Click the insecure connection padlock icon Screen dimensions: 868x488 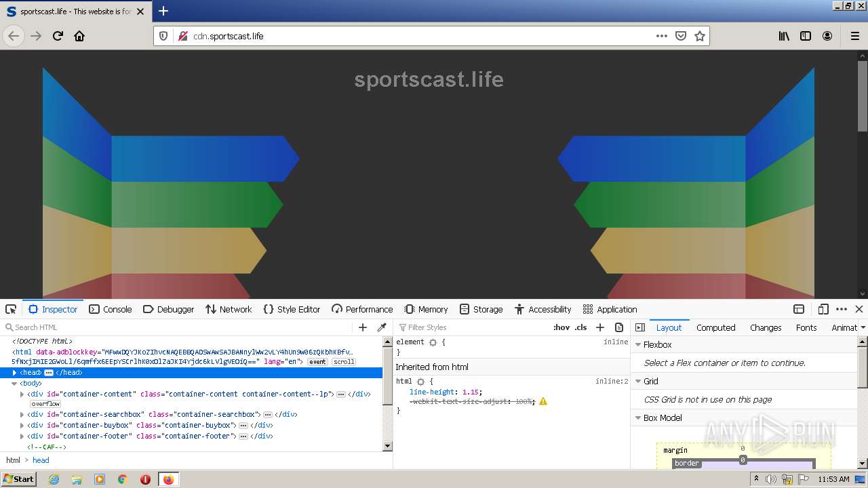182,36
